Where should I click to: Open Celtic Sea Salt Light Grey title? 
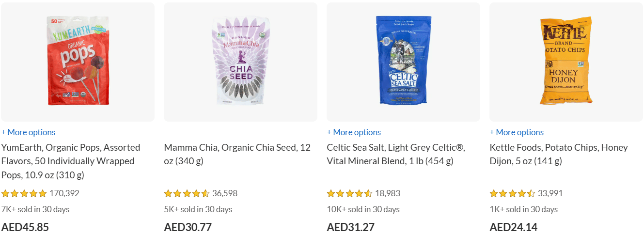pyautogui.click(x=396, y=154)
